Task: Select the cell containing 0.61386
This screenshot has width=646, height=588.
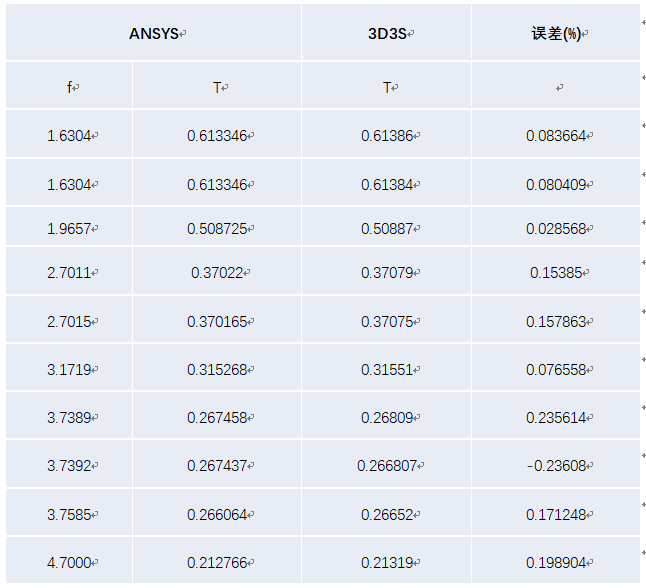Action: pos(386,134)
